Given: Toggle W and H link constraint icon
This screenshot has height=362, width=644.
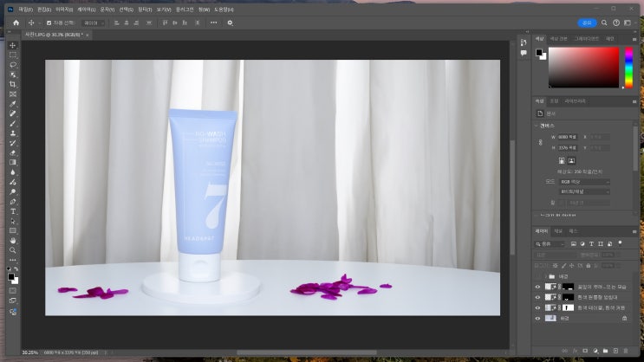Looking at the screenshot, I should [x=541, y=142].
